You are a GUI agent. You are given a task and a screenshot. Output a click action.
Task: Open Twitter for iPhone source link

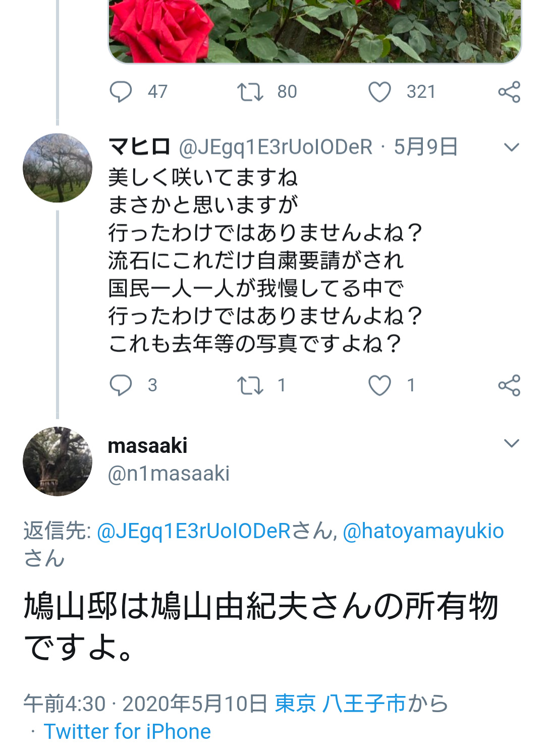point(127,731)
